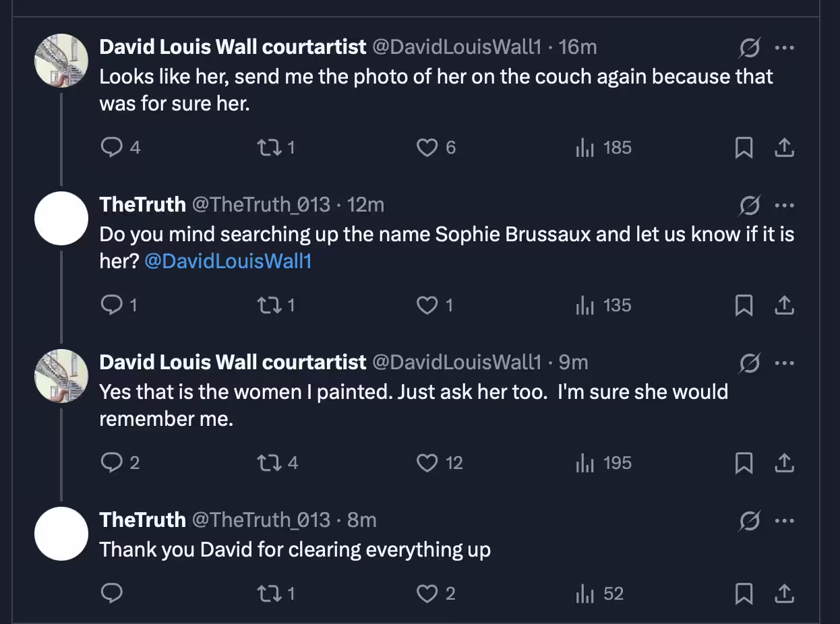Open more options on David's 16m tweet
The image size is (840, 624).
(784, 48)
